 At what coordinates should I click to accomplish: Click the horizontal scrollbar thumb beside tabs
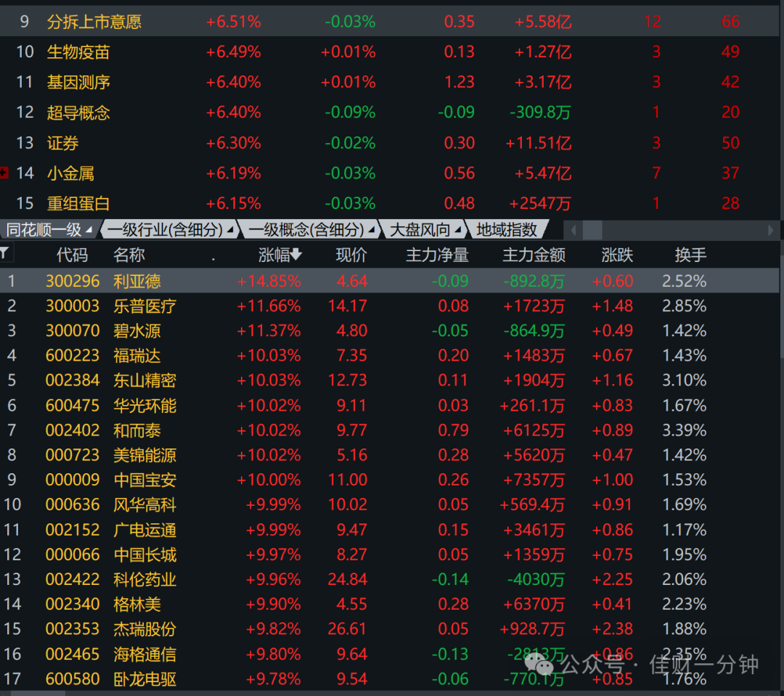pos(592,230)
